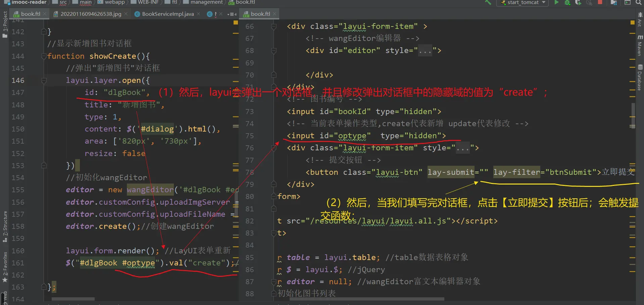
Task: Stop the running process with red square
Action: click(600, 2)
